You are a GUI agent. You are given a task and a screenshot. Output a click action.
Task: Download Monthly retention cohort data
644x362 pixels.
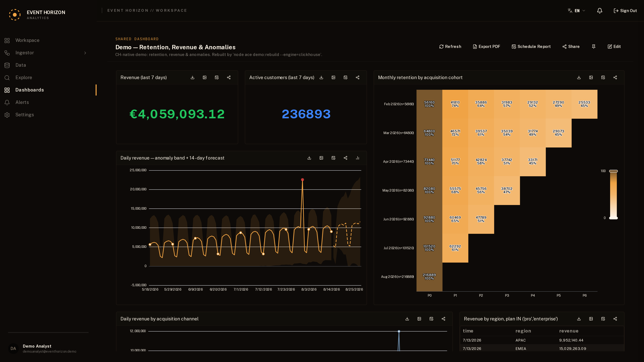point(579,77)
